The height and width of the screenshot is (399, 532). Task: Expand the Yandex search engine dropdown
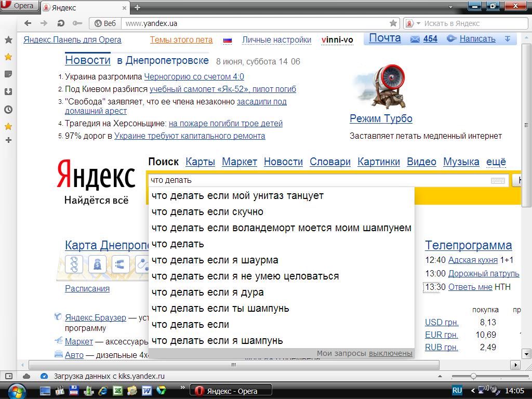(x=411, y=23)
